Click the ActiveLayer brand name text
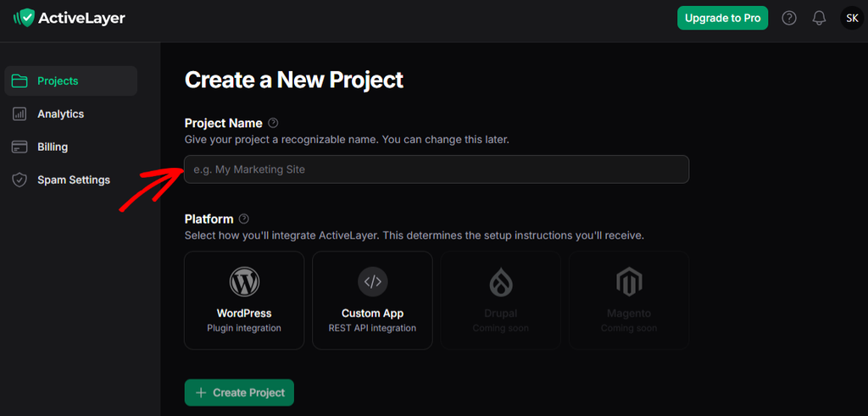The image size is (868, 416). tap(81, 19)
